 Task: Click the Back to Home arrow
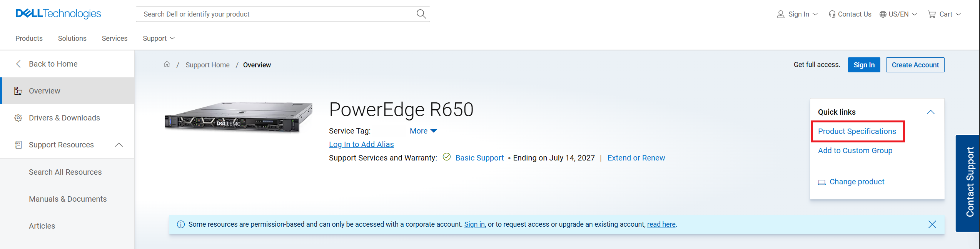click(x=18, y=64)
